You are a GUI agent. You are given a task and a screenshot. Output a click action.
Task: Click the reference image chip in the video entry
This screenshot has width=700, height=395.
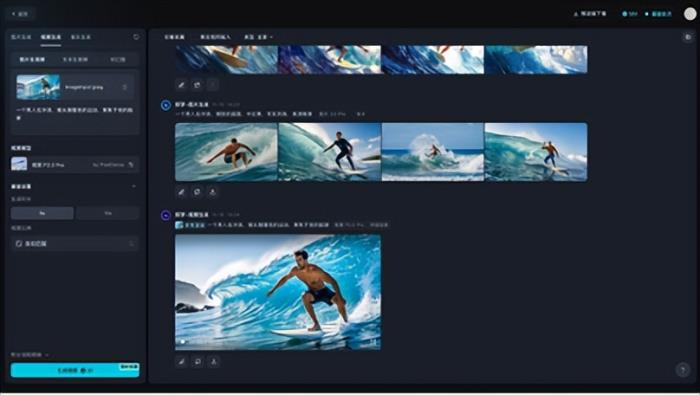[x=190, y=225]
